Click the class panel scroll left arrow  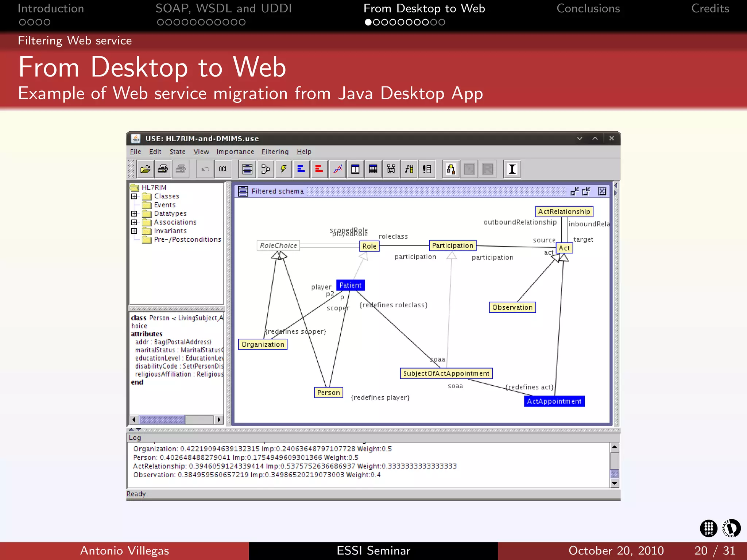click(x=134, y=420)
